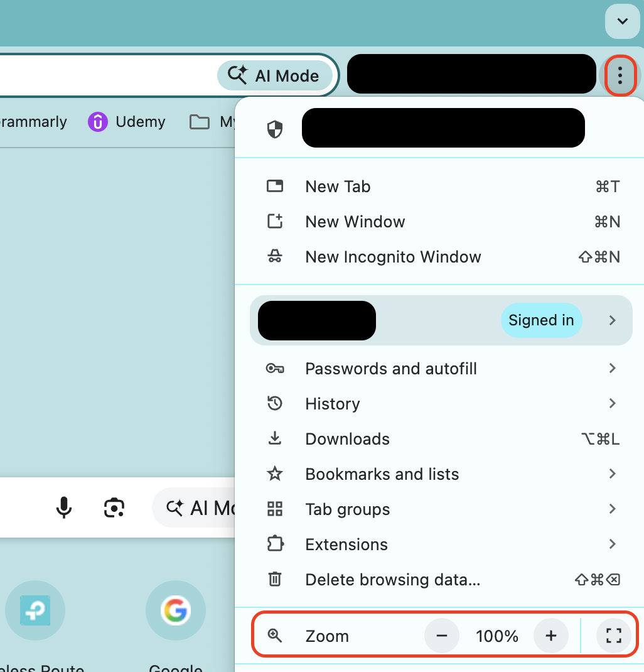Click the Passwords and autofill key icon
The image size is (644, 672).
(x=275, y=369)
